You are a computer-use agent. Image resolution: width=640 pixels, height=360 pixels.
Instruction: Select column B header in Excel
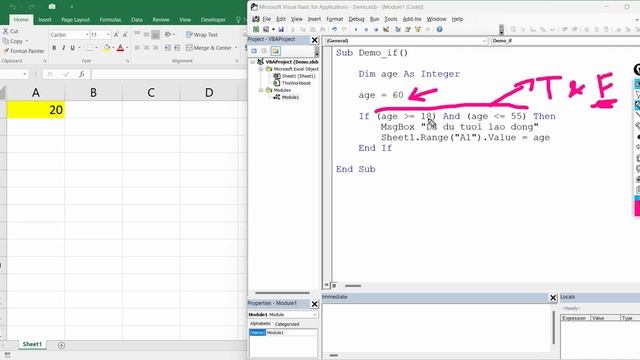point(93,93)
